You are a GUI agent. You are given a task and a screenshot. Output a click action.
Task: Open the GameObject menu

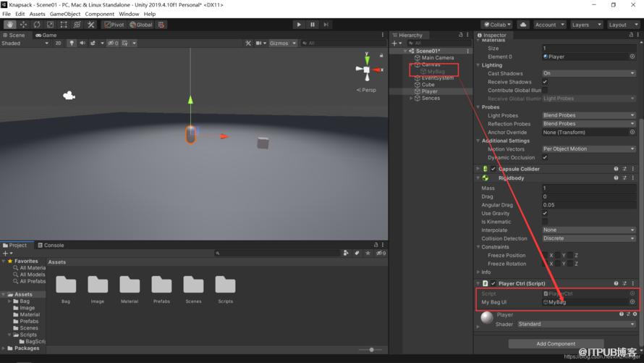(x=65, y=14)
